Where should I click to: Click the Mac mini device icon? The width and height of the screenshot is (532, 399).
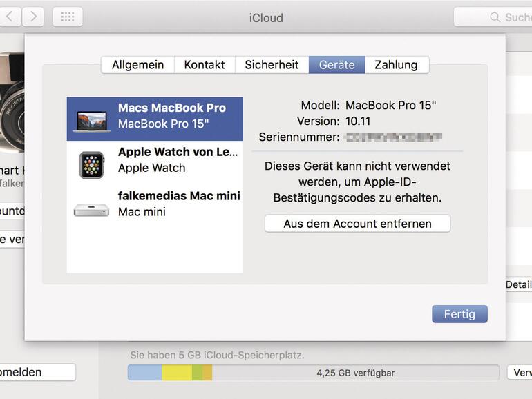(91, 210)
